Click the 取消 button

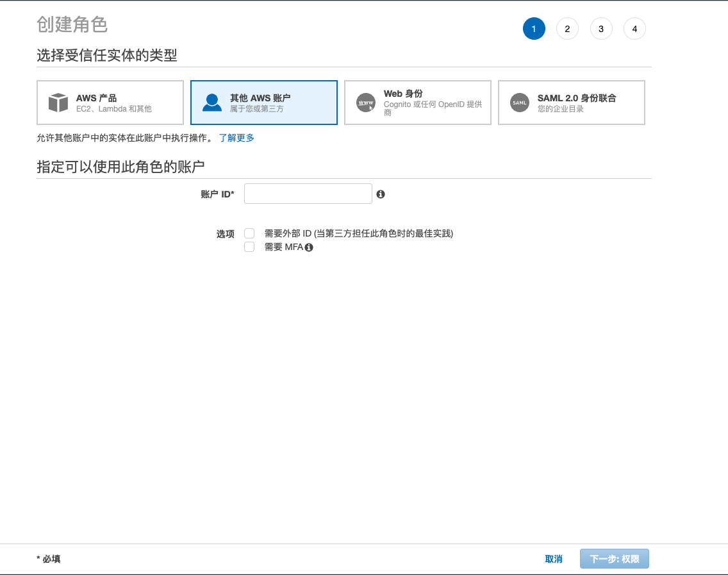554,559
